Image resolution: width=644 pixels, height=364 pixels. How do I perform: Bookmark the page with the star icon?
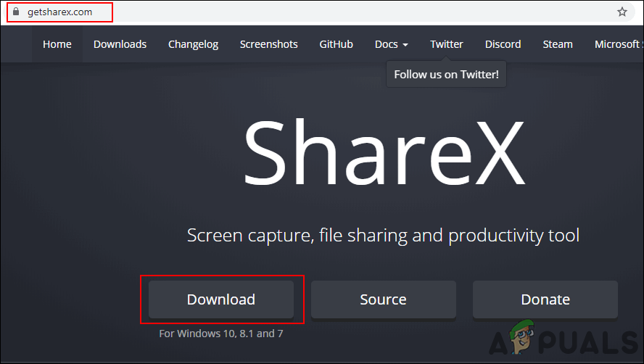coord(622,12)
